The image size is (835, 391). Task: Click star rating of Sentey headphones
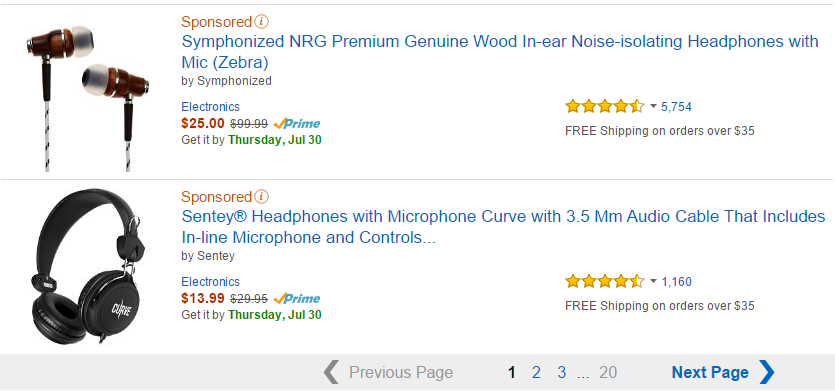605,281
